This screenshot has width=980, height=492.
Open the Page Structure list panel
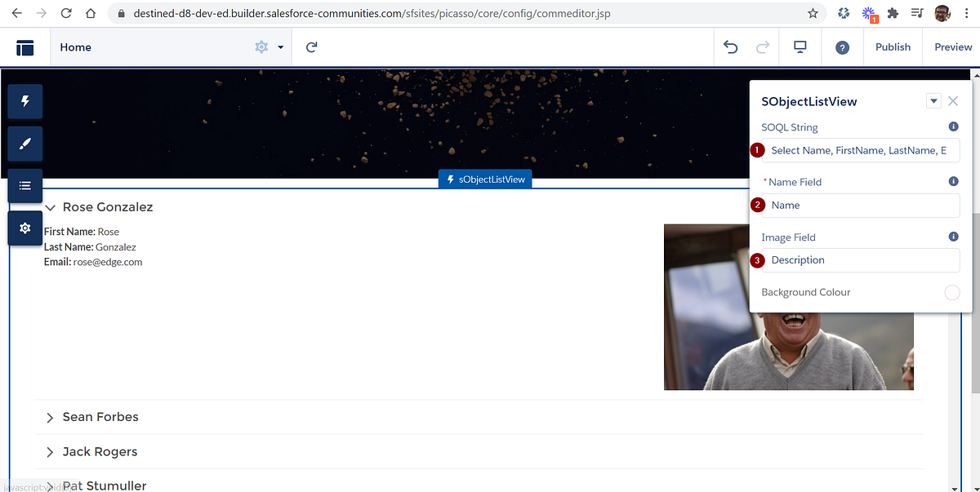coord(25,186)
